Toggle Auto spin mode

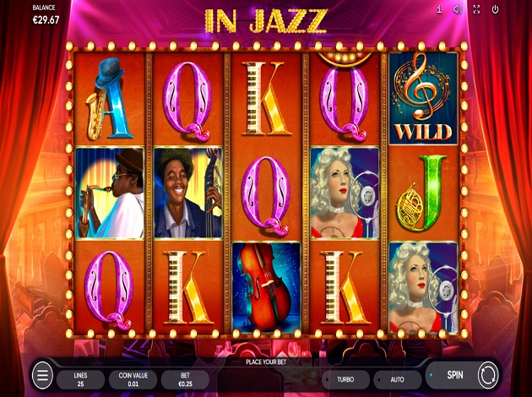(x=397, y=380)
